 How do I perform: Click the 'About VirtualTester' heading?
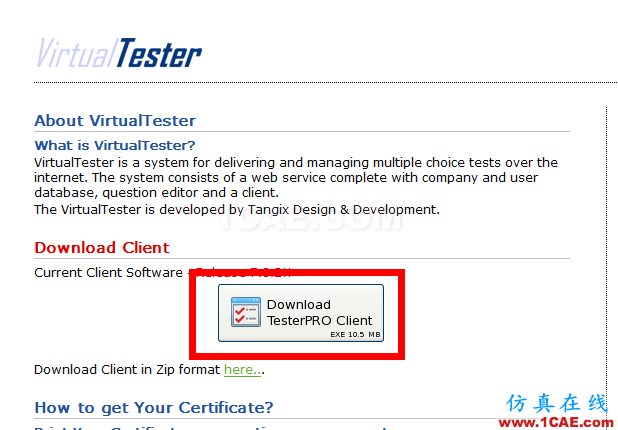pyautogui.click(x=115, y=121)
